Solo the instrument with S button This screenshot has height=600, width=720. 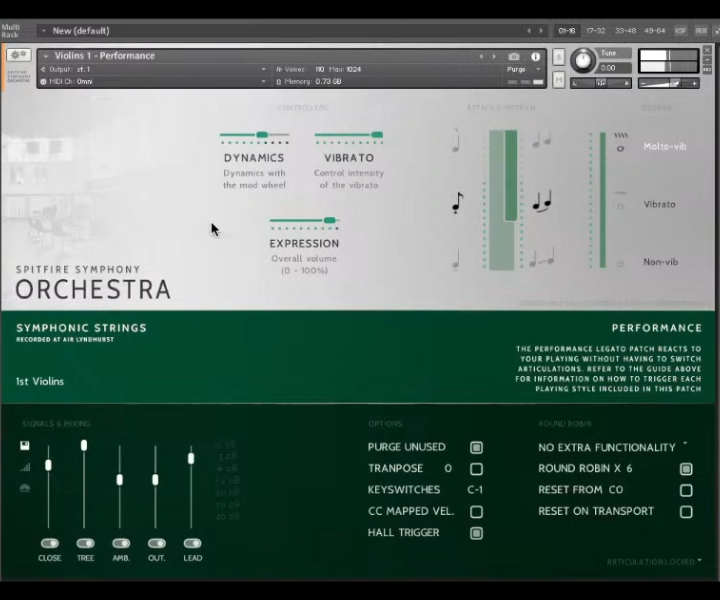point(558,57)
